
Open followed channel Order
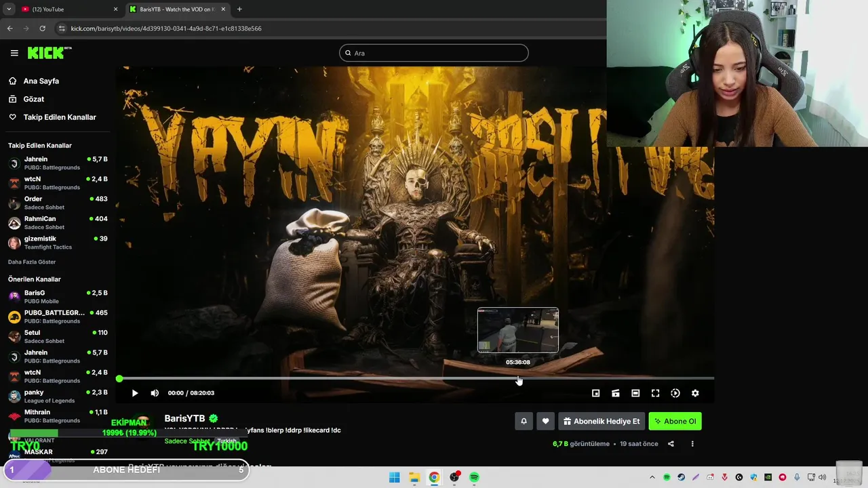(58, 203)
